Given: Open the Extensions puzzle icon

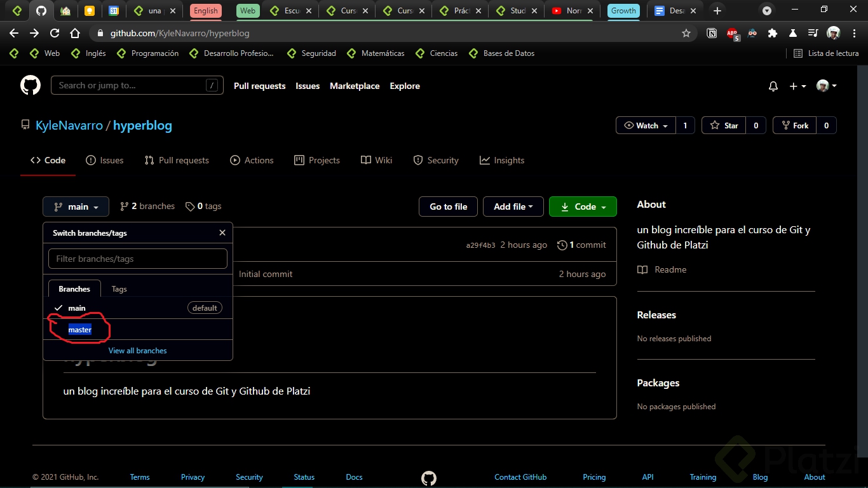Looking at the screenshot, I should 773,33.
